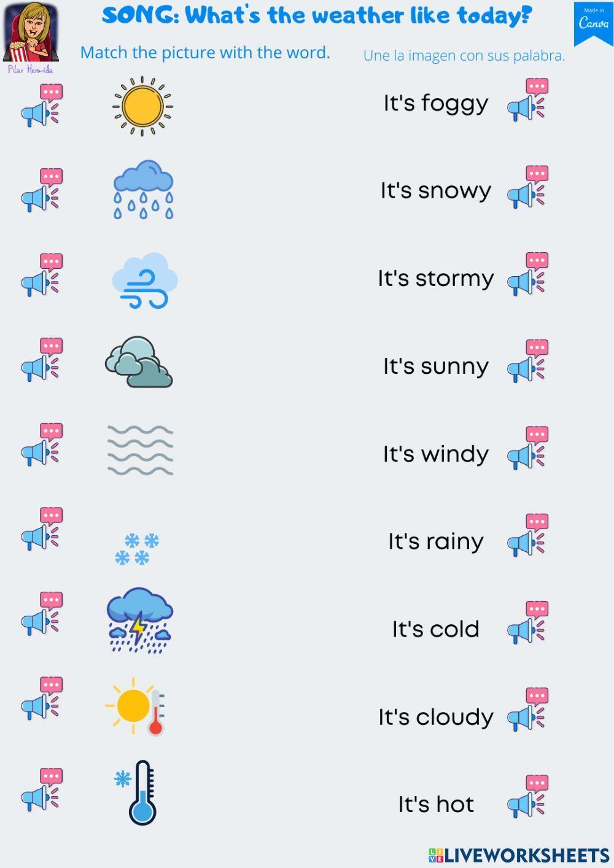Play audio next to It's foggy
The height and width of the screenshot is (868, 614).
528,99
